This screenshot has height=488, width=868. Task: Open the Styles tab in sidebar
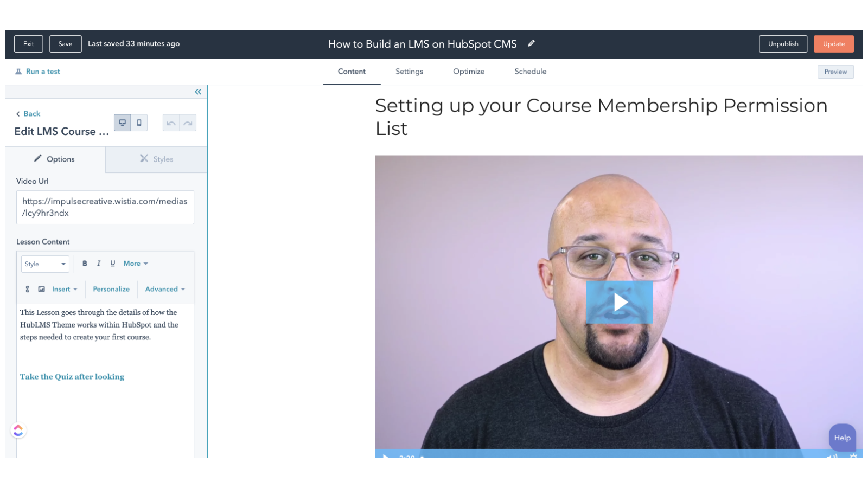(x=156, y=159)
